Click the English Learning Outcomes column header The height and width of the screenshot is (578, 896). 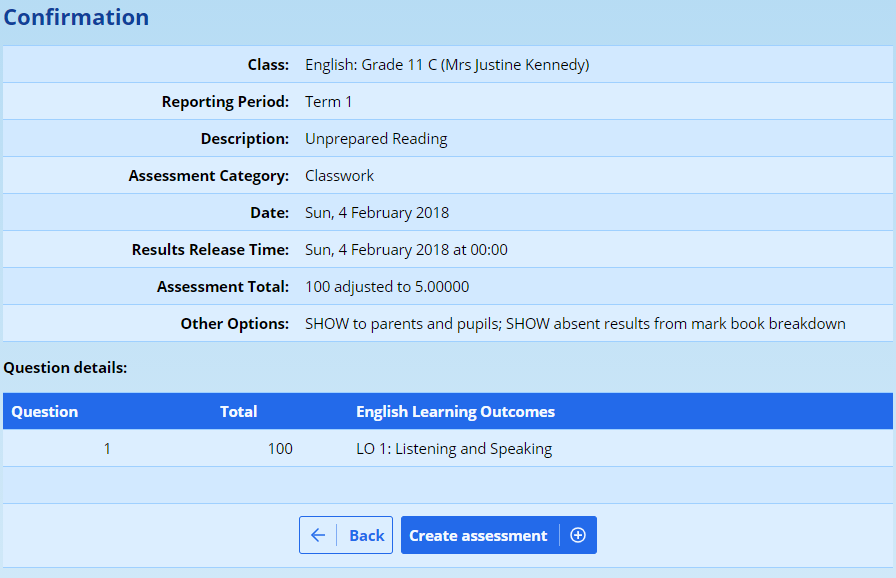pos(455,411)
